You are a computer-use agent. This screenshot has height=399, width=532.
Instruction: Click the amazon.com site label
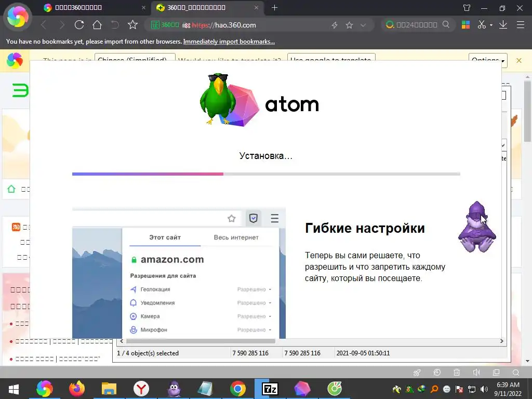(x=172, y=260)
